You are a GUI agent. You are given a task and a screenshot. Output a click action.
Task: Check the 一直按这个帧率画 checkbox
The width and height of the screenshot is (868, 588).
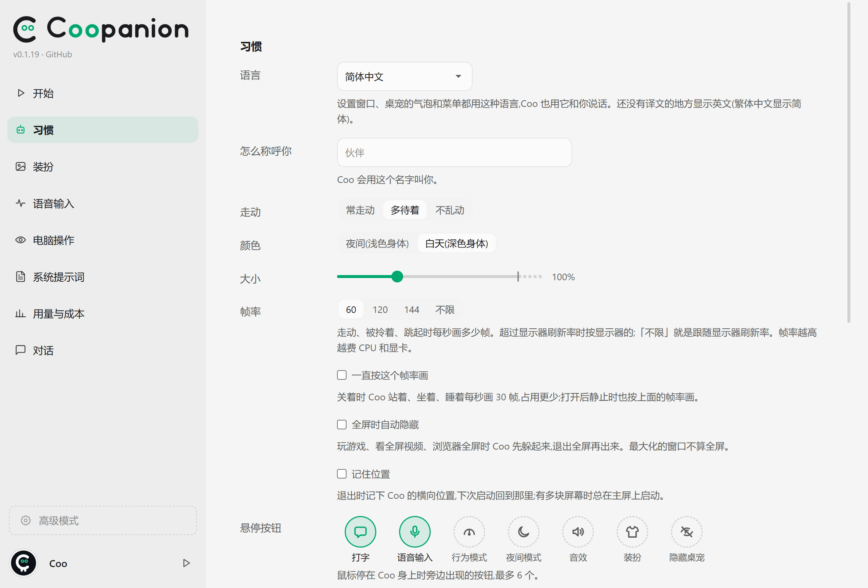click(342, 375)
